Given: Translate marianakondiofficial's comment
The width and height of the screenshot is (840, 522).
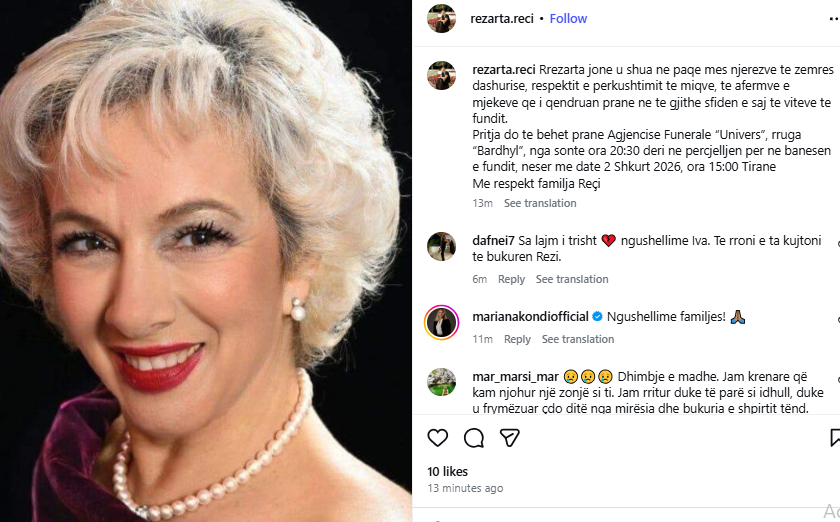Looking at the screenshot, I should click(x=578, y=339).
